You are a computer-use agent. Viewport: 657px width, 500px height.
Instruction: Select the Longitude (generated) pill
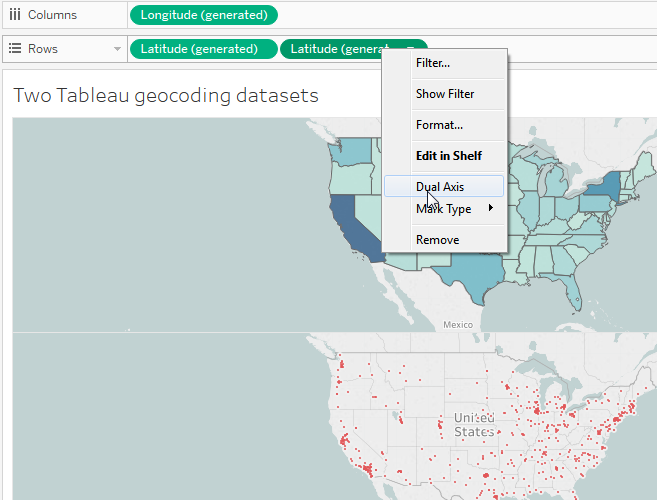click(x=204, y=15)
